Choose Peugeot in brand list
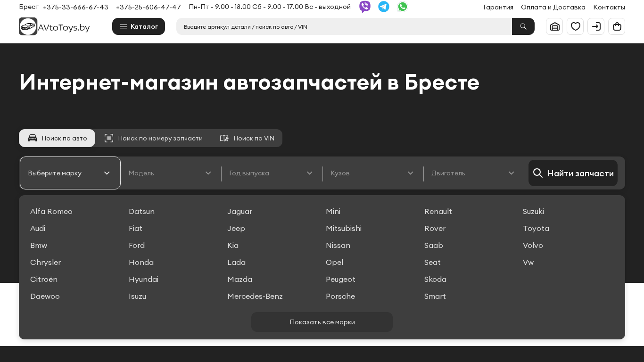 [340, 279]
